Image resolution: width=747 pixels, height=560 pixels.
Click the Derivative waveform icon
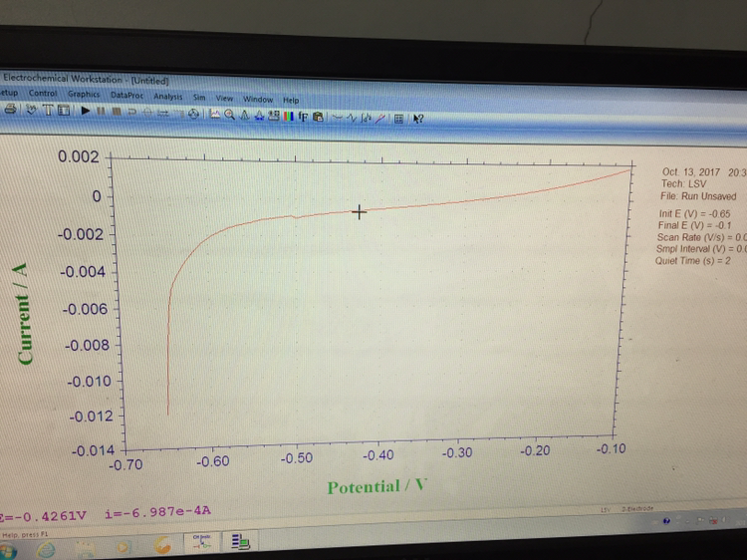[x=352, y=118]
